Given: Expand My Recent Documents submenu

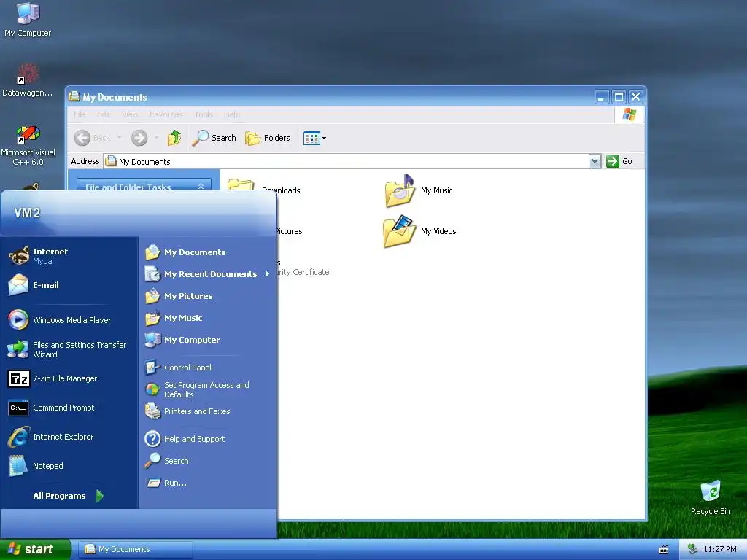Looking at the screenshot, I should (208, 274).
